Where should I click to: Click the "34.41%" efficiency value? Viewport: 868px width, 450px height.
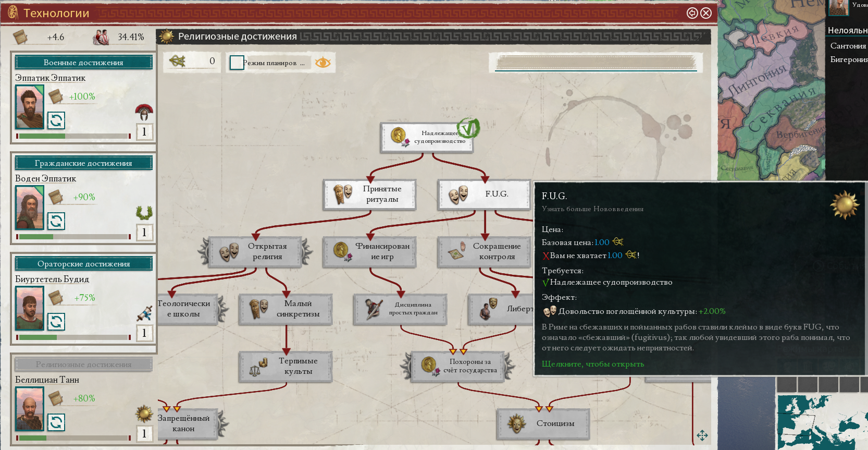[x=131, y=37]
